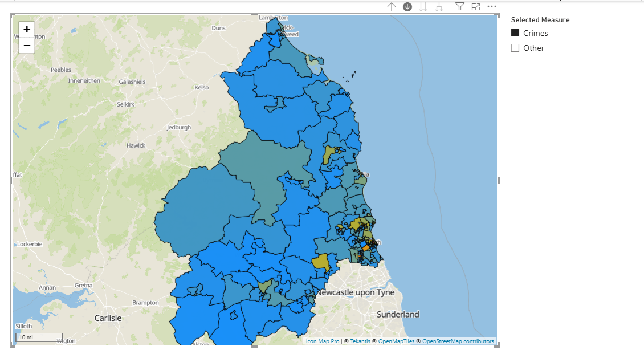Check the Other measure checkbox

[515, 48]
